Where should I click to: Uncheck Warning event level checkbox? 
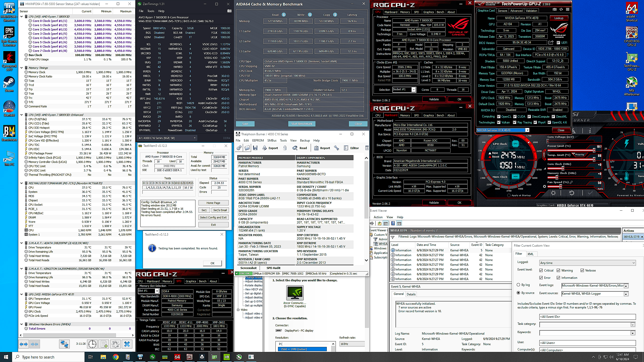(x=558, y=270)
